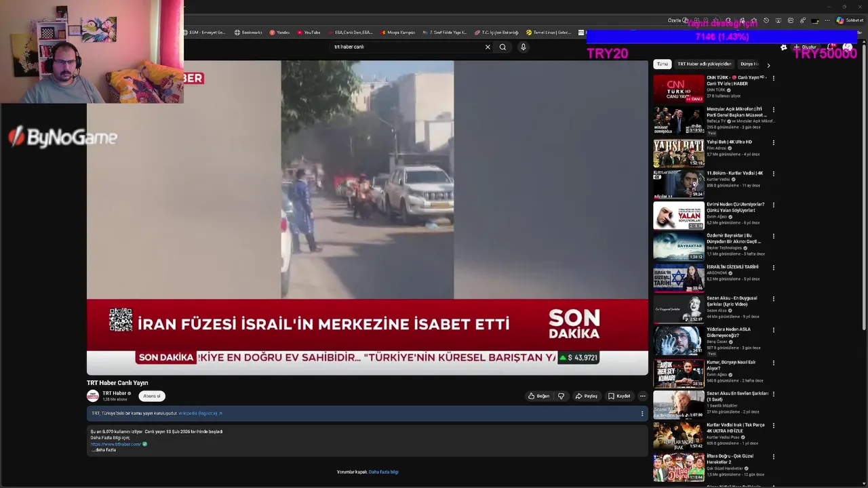Screen dimensions: 868x488
Task: Clear the YouTube search box text
Action: point(487,47)
